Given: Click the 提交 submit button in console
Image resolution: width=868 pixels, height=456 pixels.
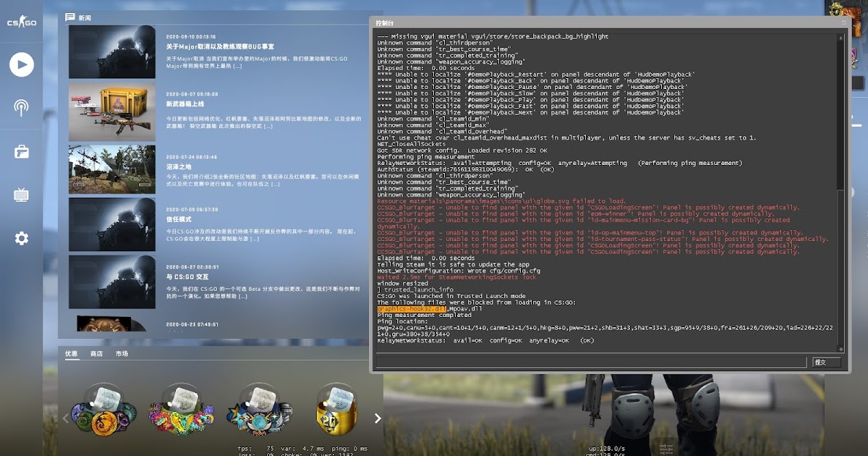Looking at the screenshot, I should pos(826,362).
